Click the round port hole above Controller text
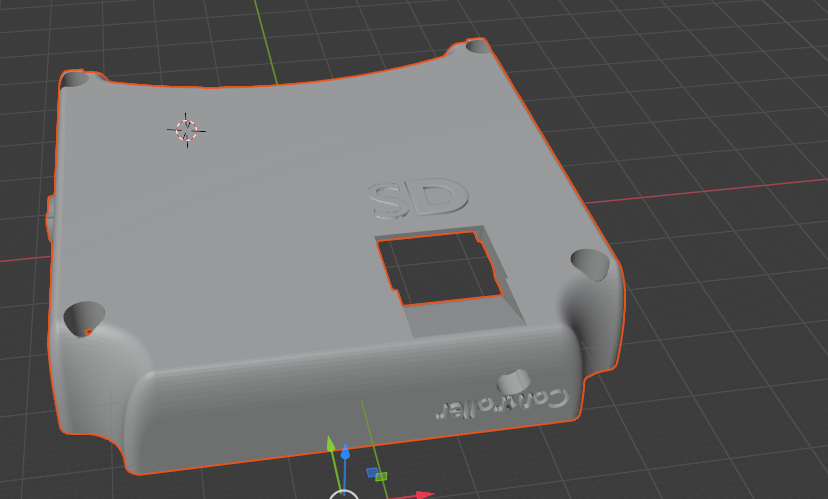 (x=514, y=381)
